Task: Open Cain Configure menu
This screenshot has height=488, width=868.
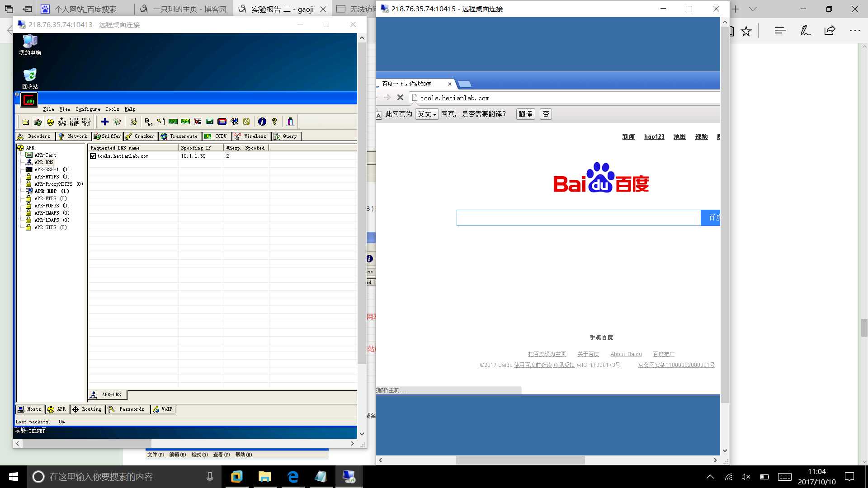Action: (x=88, y=109)
